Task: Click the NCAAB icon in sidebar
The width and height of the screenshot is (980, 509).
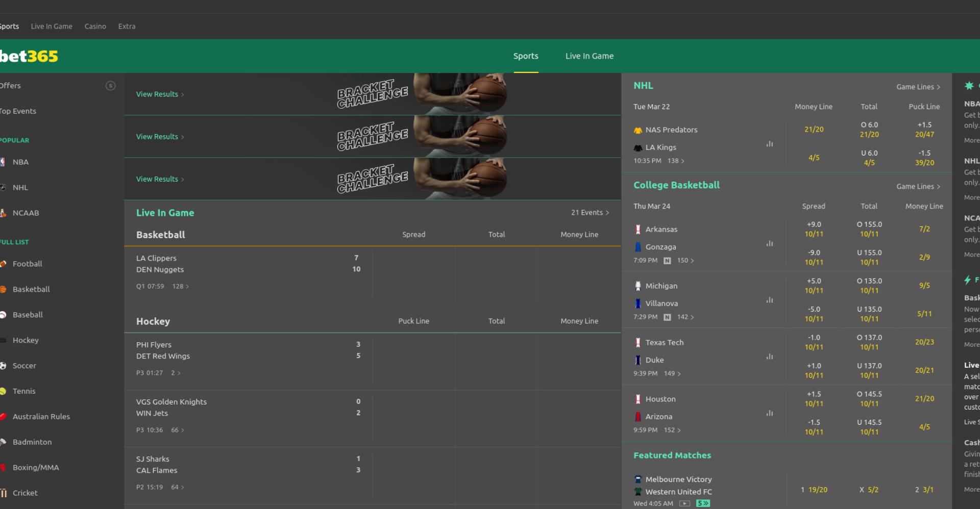Action: [x=3, y=213]
